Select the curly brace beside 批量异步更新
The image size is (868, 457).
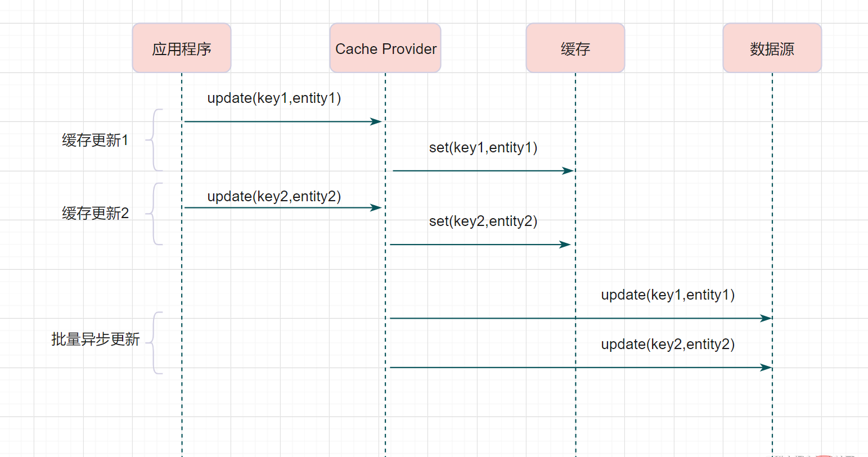(x=154, y=343)
